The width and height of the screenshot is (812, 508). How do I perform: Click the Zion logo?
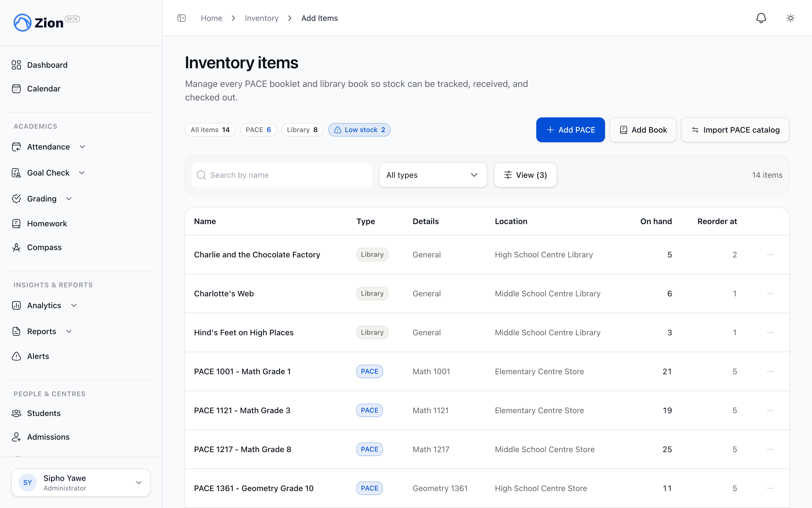click(46, 23)
